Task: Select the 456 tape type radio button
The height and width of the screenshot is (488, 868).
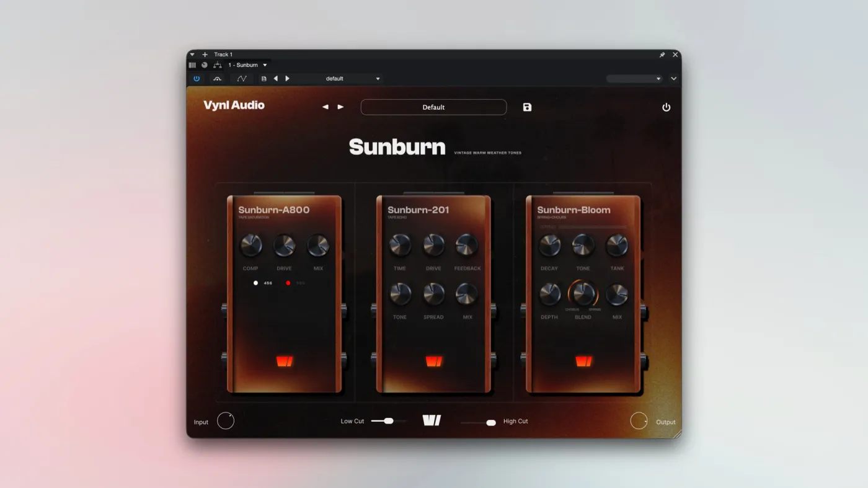Action: tap(255, 283)
